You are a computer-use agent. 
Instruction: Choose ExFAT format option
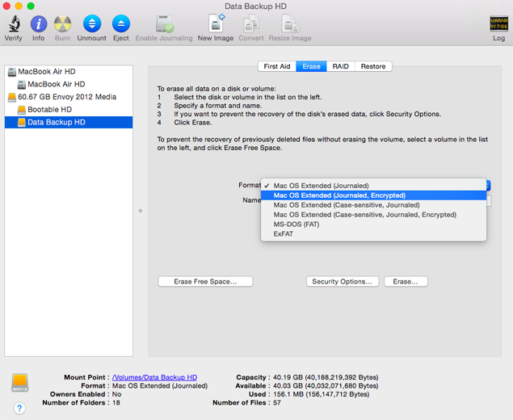[373, 234]
